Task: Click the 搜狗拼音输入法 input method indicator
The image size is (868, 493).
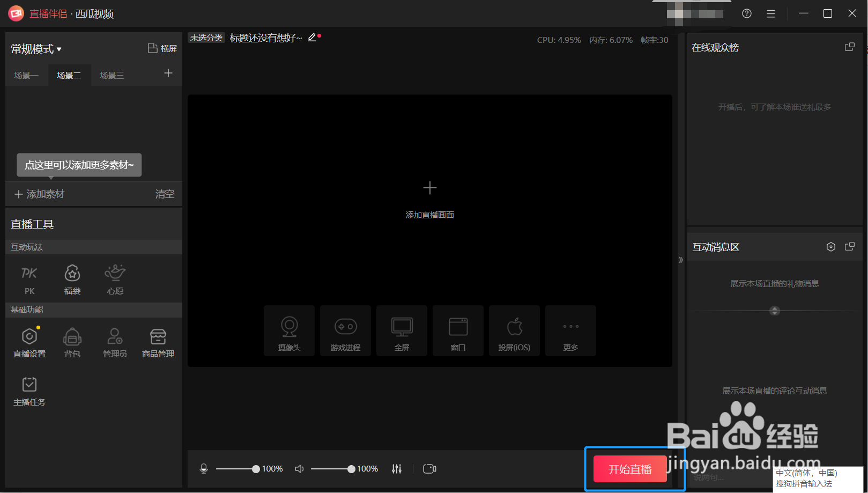Action: coord(804,484)
